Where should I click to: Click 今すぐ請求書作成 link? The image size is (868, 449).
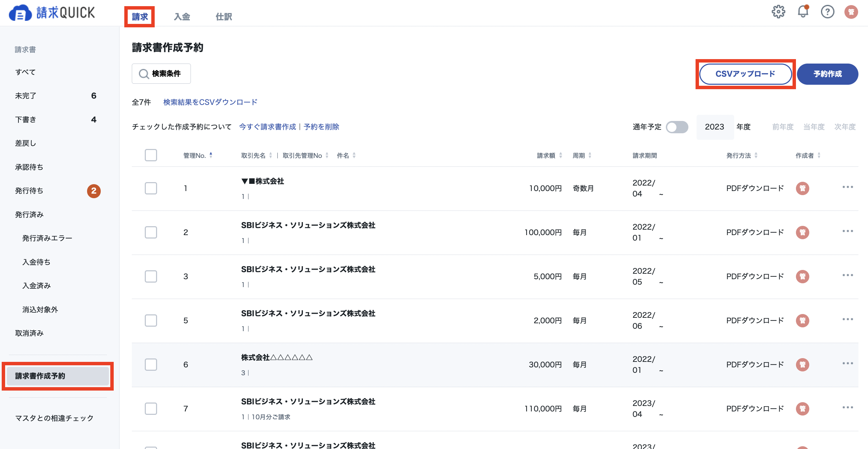pos(267,127)
